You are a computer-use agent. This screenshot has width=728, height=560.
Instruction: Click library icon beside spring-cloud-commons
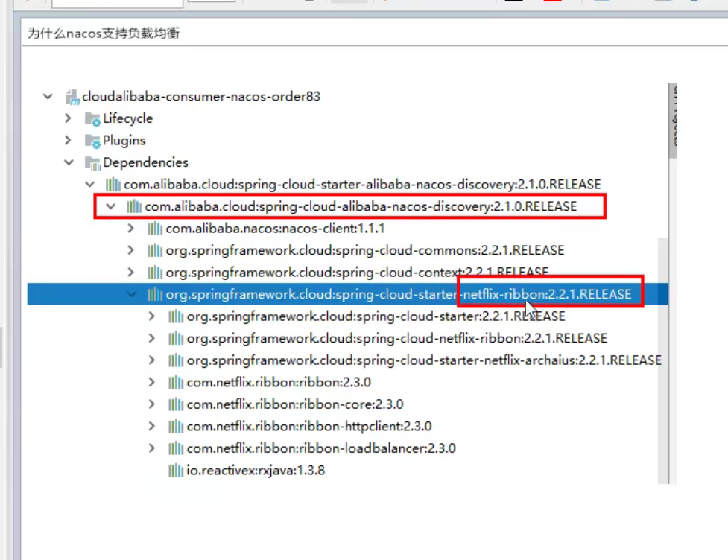[154, 250]
